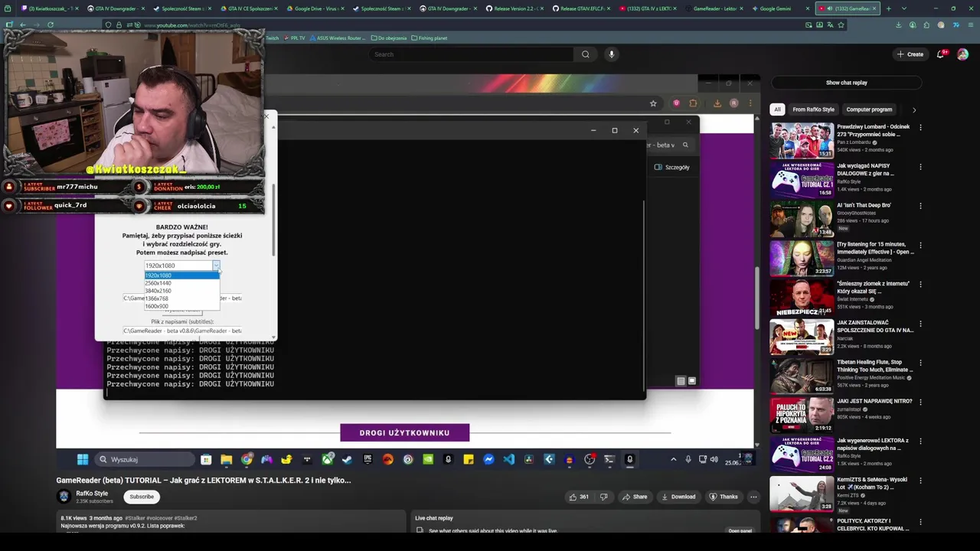This screenshot has width=980, height=551.
Task: Open the YouTube search field
Action: pyautogui.click(x=471, y=54)
